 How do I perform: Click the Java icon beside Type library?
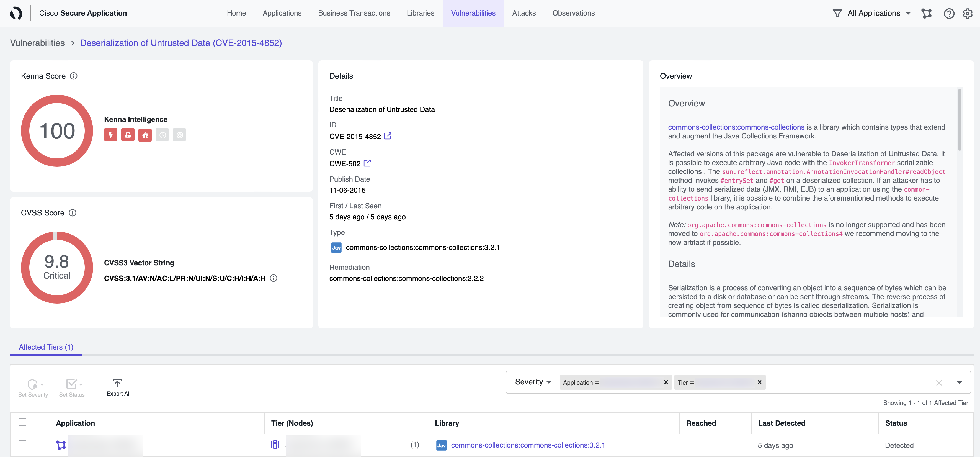pyautogui.click(x=336, y=248)
